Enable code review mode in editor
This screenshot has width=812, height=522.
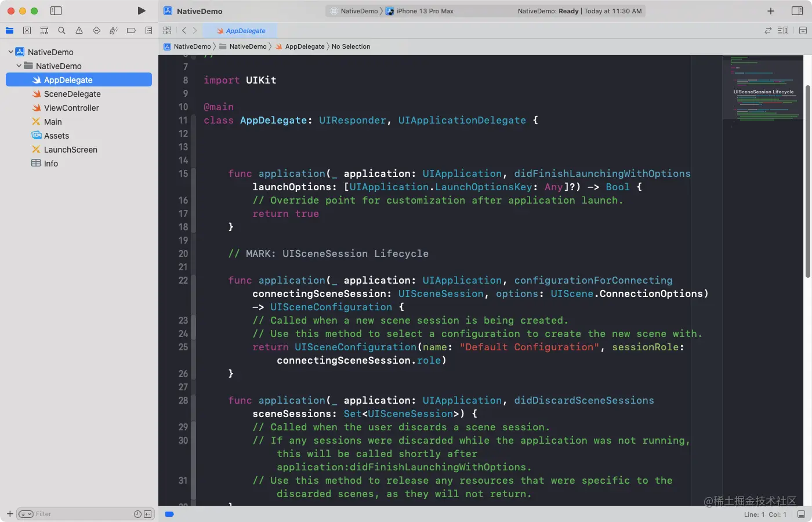(x=768, y=30)
